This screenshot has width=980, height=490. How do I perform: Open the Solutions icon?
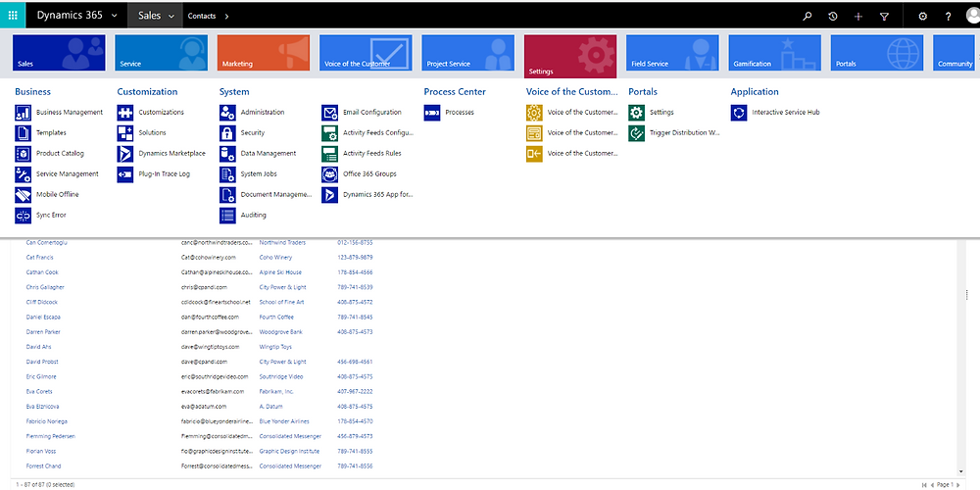125,133
